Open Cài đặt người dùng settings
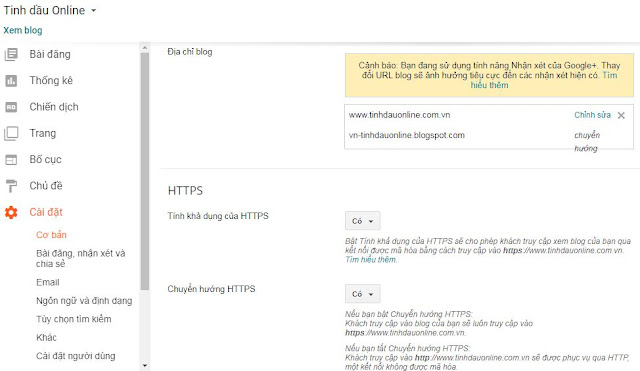The image size is (640, 371). [x=76, y=356]
